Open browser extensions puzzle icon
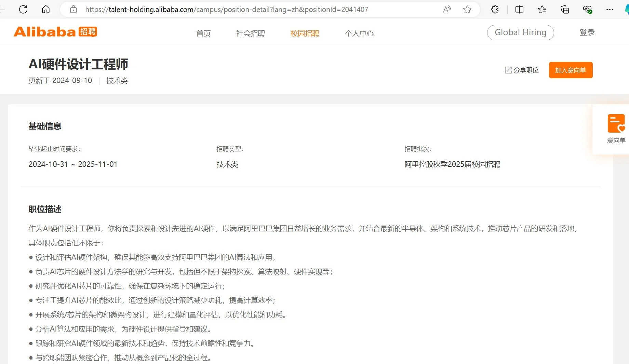The image size is (629, 364). coord(495,10)
